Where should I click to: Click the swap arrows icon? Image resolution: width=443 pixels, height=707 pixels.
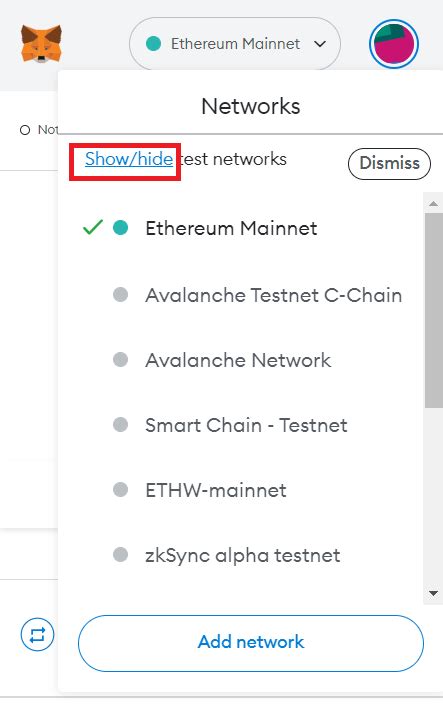coord(37,635)
